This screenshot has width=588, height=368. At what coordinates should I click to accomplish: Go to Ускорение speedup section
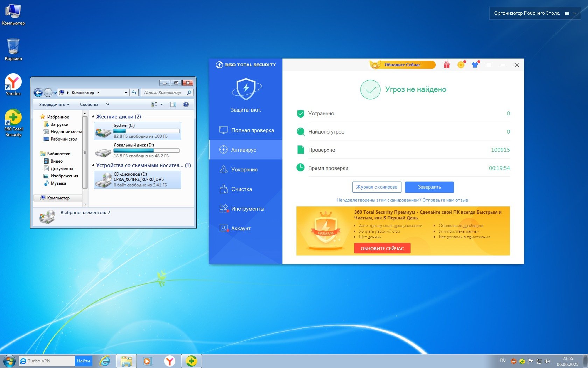[x=246, y=170]
